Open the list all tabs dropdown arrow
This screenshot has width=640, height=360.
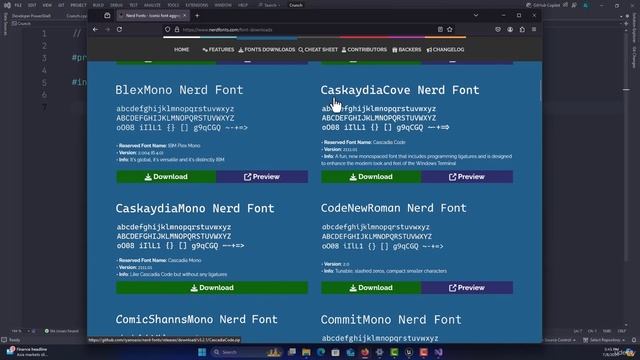pyautogui.click(x=476, y=15)
